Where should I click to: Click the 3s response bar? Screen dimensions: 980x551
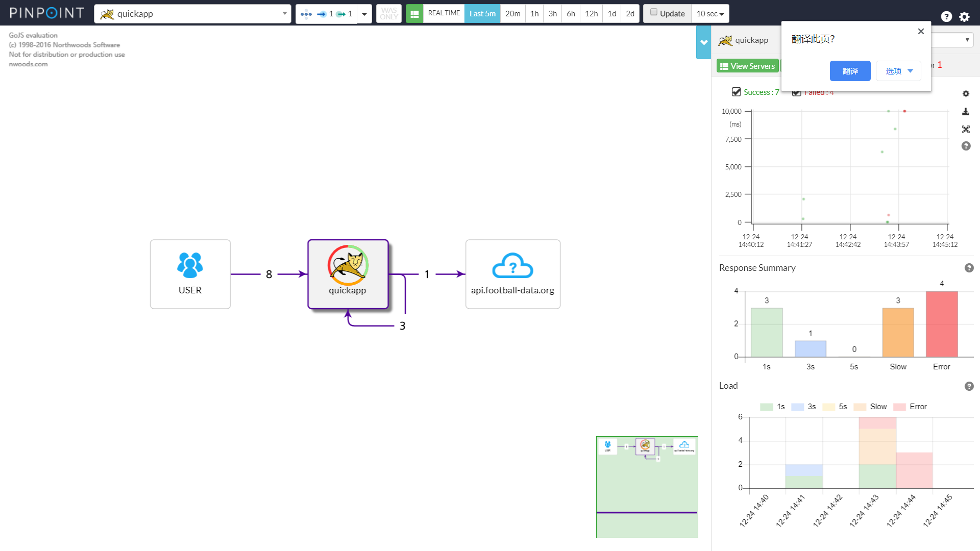(811, 348)
